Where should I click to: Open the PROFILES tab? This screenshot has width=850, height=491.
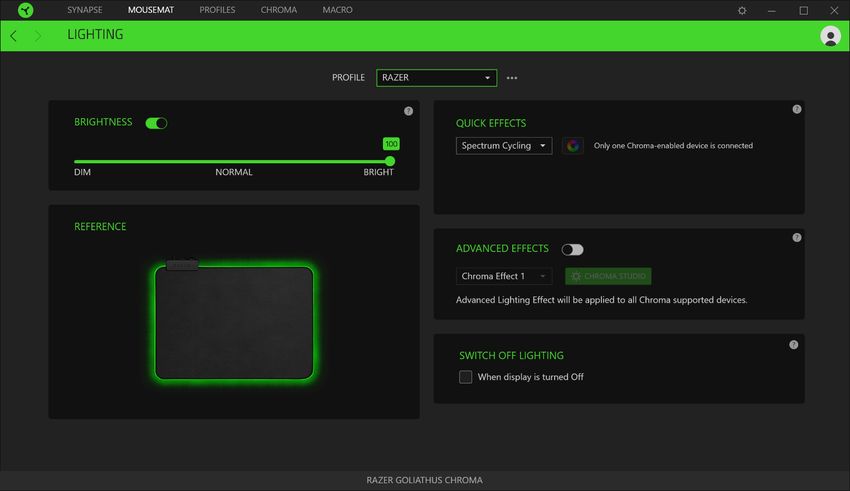(x=217, y=10)
